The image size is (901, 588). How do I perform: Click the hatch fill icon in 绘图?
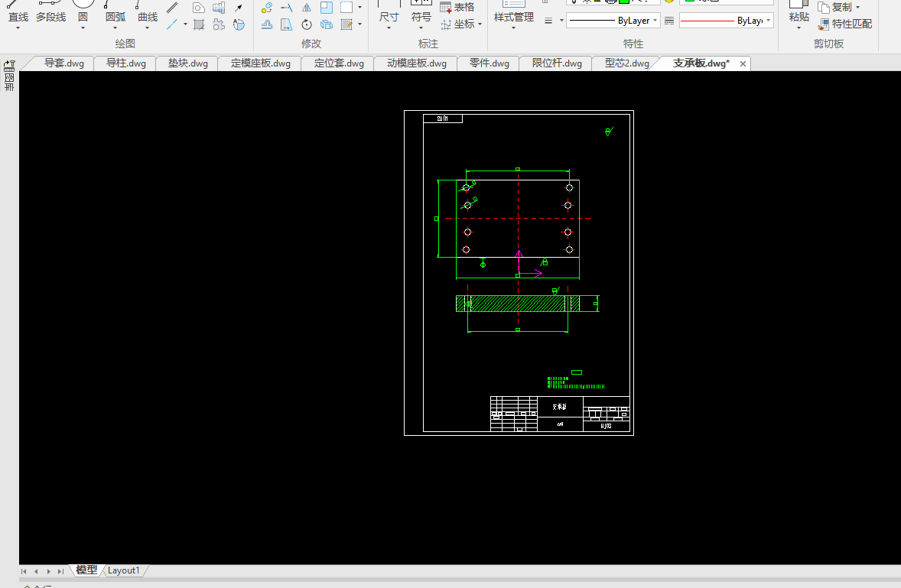(x=199, y=24)
